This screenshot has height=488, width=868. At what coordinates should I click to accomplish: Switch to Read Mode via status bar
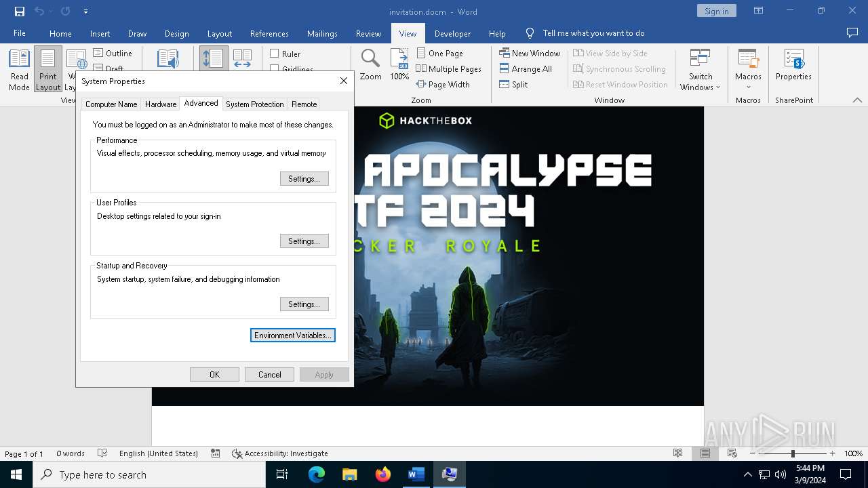(677, 453)
